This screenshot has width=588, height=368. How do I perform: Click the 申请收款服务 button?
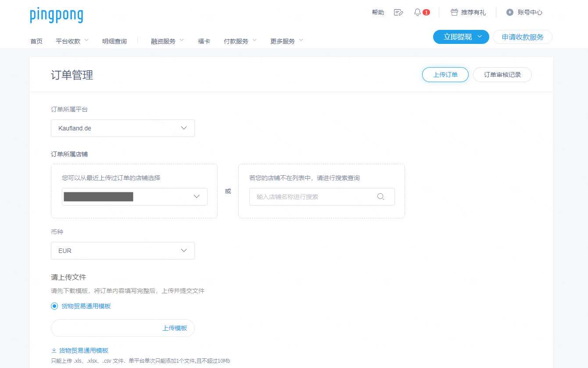point(523,37)
